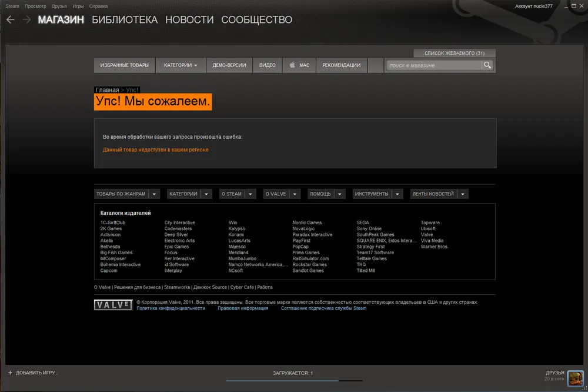The image size is (588, 392).
Task: Open the Steam menu
Action: click(x=12, y=6)
